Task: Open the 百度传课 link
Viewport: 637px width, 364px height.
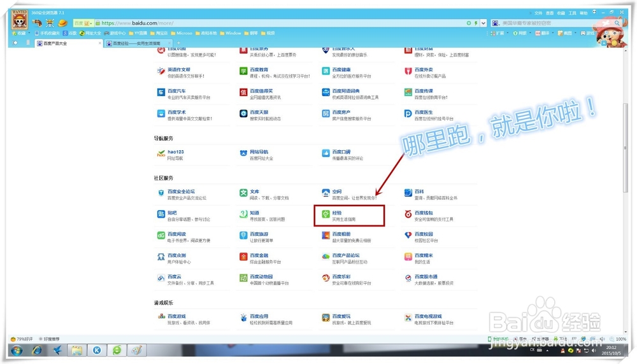Action: pos(424,91)
